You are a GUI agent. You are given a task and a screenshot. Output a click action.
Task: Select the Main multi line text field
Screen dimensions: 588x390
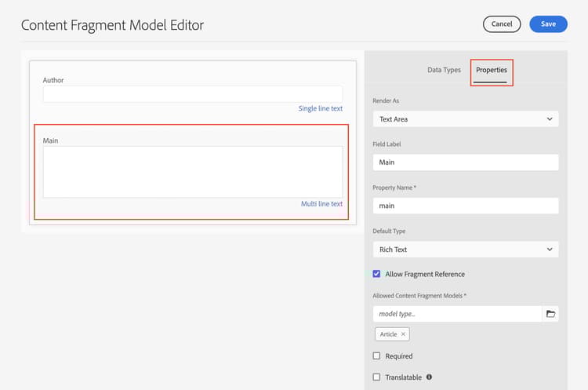coord(192,171)
